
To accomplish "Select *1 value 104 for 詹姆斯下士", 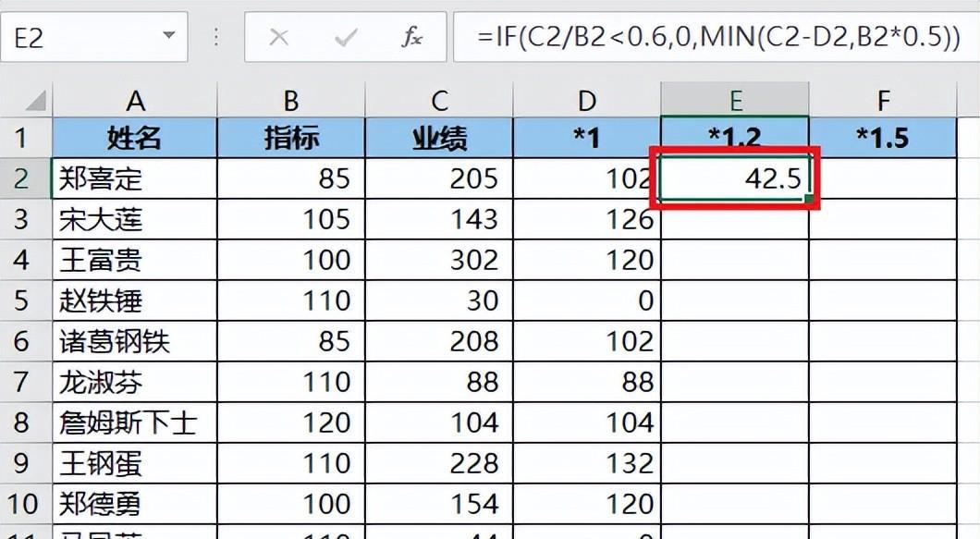I will click(587, 423).
